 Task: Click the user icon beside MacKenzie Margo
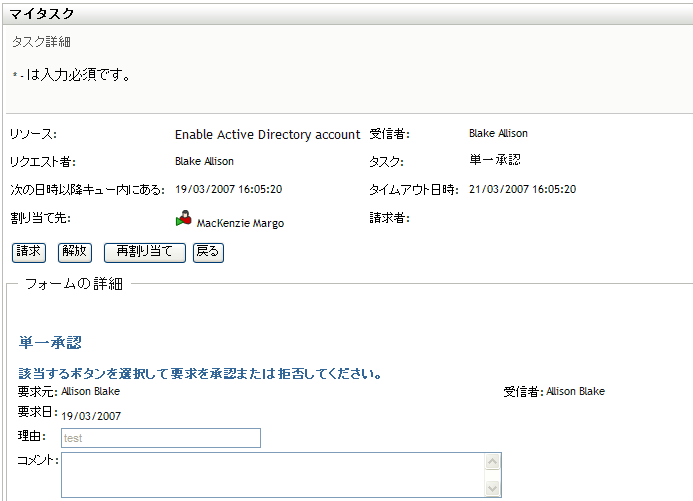(183, 220)
